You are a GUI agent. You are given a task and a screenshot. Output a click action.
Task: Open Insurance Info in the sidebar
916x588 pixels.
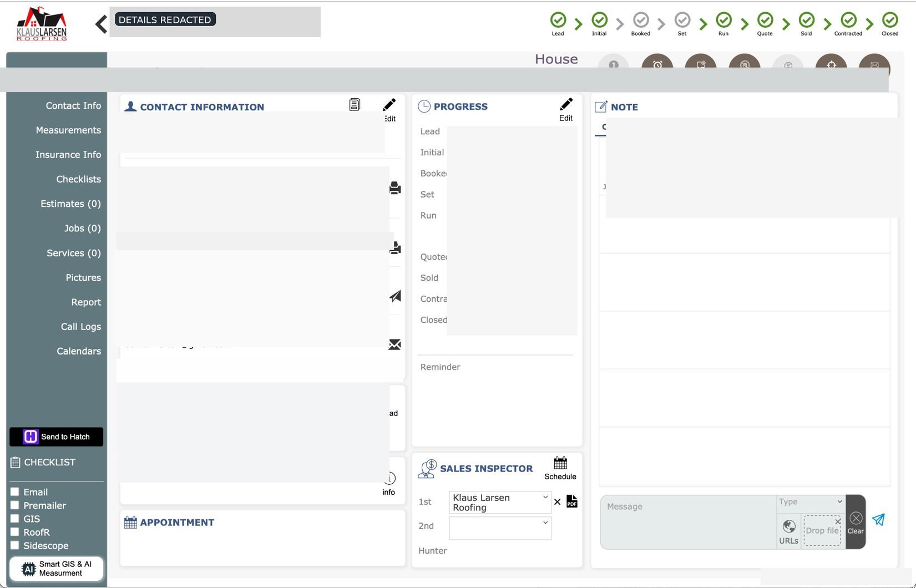click(68, 155)
